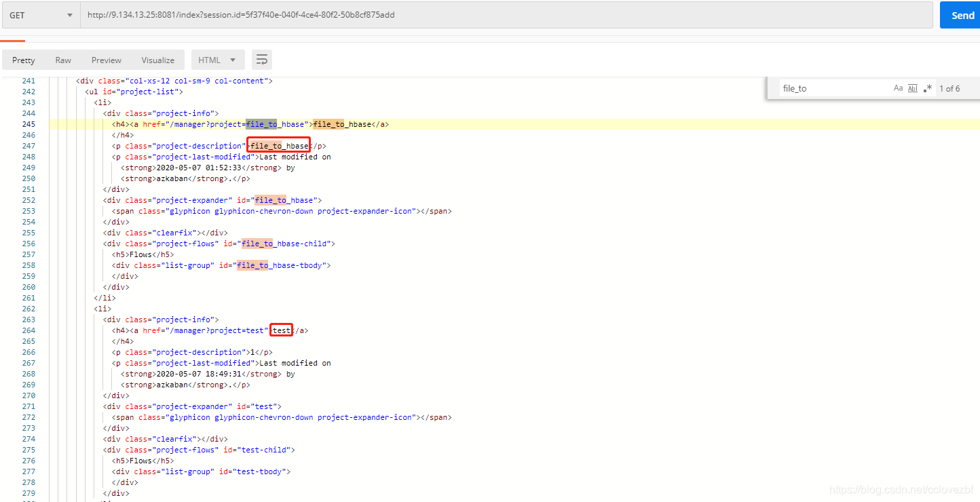Open the Preview tab

pyautogui.click(x=106, y=60)
